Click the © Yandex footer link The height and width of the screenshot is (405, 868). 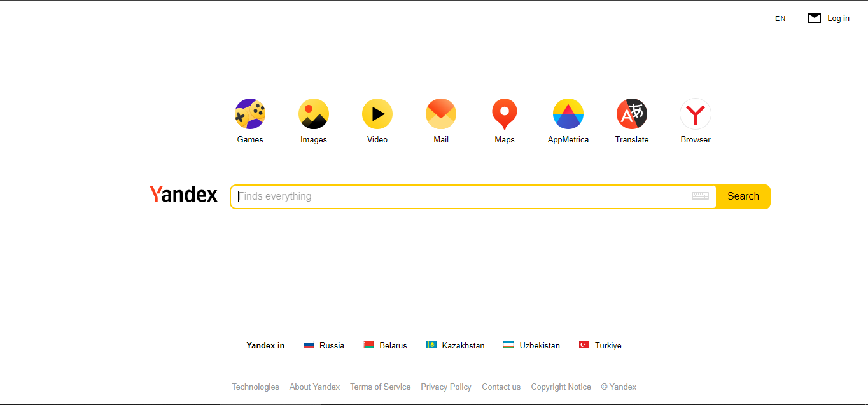(619, 387)
